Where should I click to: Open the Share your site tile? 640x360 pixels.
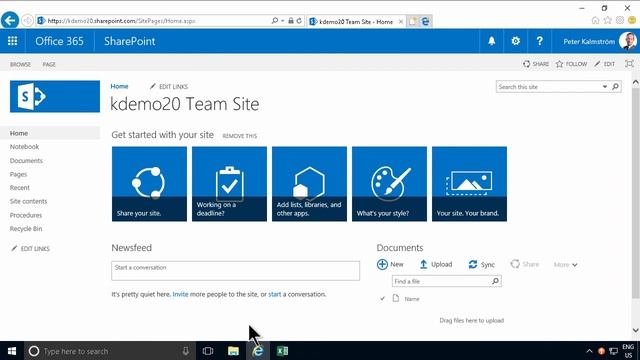(x=149, y=184)
